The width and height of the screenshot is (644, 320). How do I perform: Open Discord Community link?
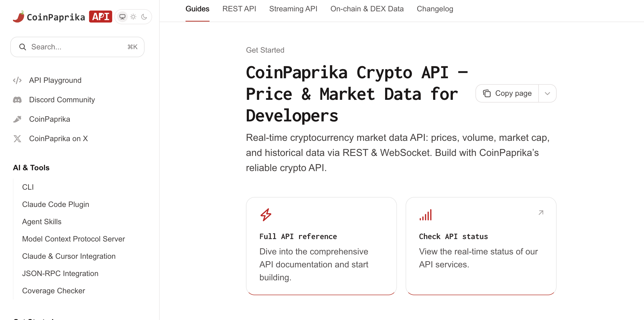[62, 100]
